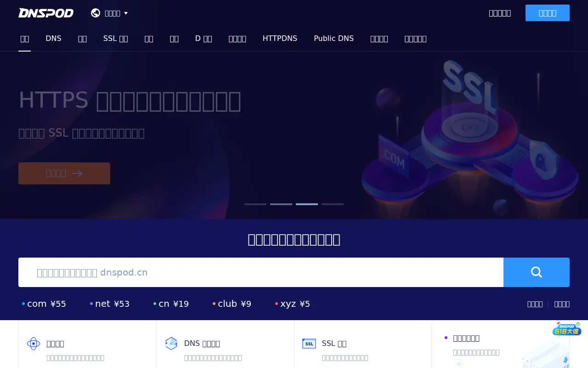This screenshot has height=368, width=588.
Task: Open the DNSPOD 618 promotion badge
Action: pyautogui.click(x=567, y=329)
